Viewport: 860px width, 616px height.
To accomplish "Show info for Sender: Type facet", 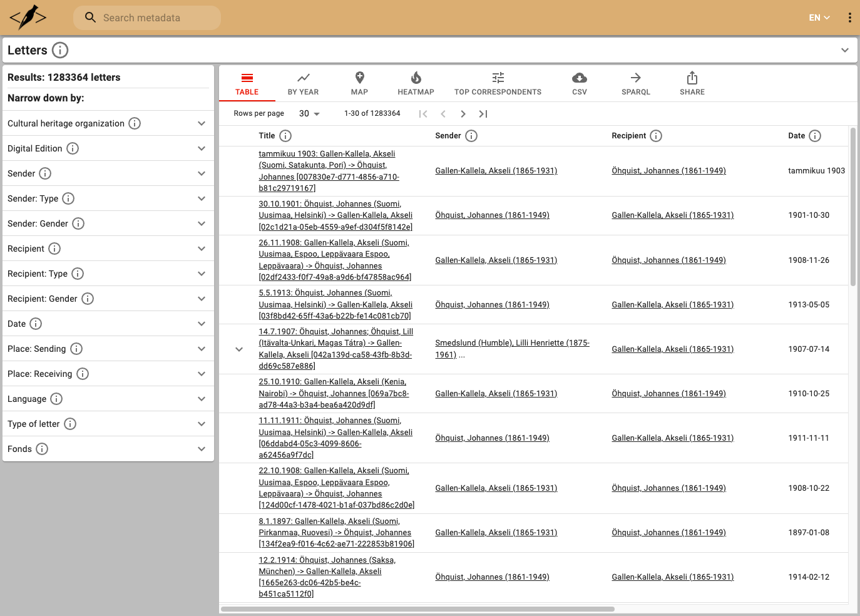I will [x=68, y=198].
